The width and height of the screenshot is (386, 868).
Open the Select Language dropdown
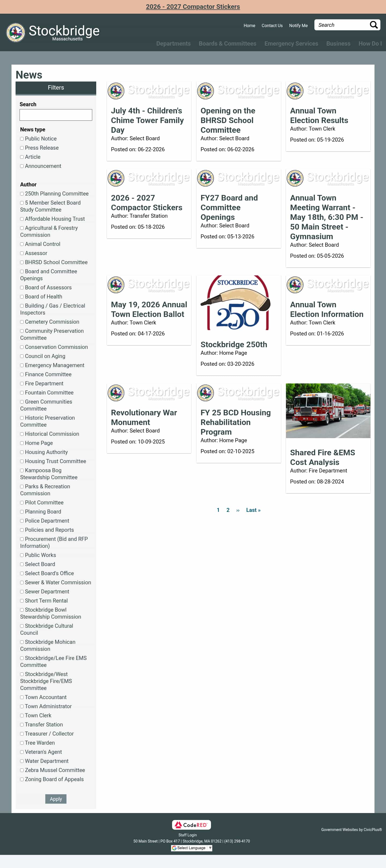point(192,848)
